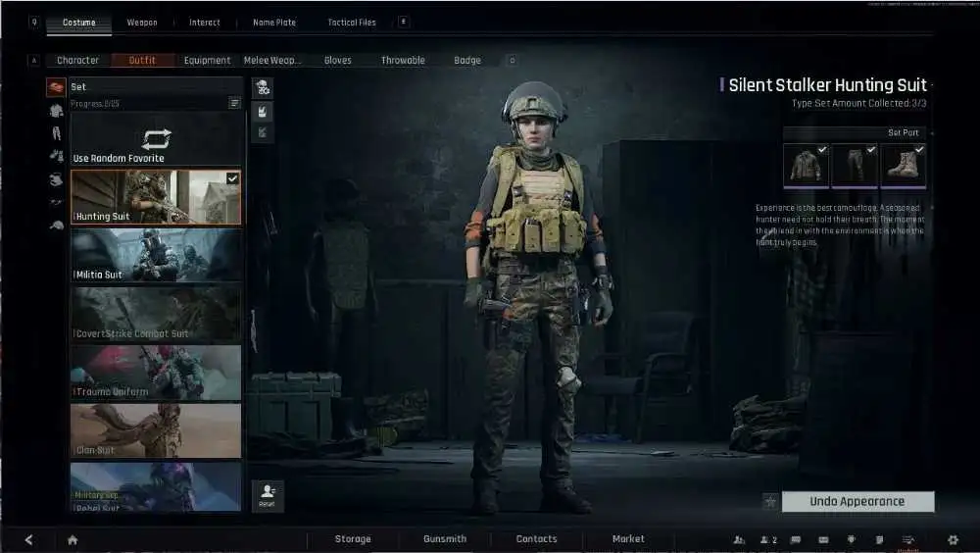The height and width of the screenshot is (553, 980).
Task: Choose the headgear bag sidebar icon
Action: pos(56,179)
